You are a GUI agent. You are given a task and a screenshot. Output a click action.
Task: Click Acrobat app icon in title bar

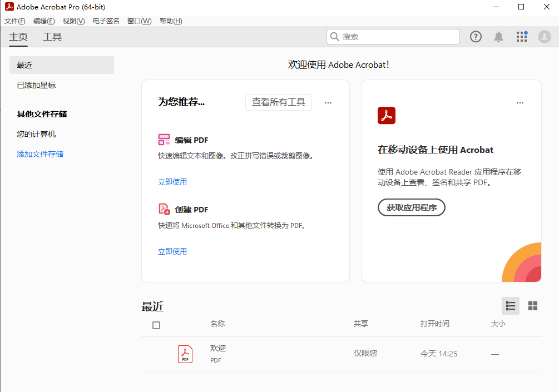[9, 7]
